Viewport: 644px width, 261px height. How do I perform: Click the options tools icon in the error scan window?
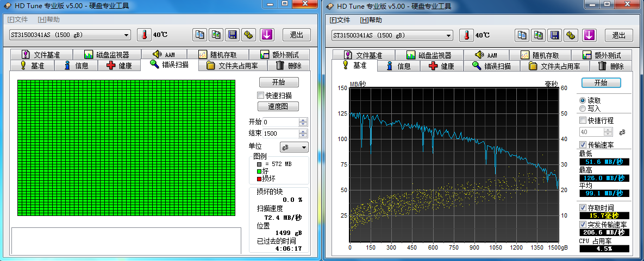tap(248, 35)
